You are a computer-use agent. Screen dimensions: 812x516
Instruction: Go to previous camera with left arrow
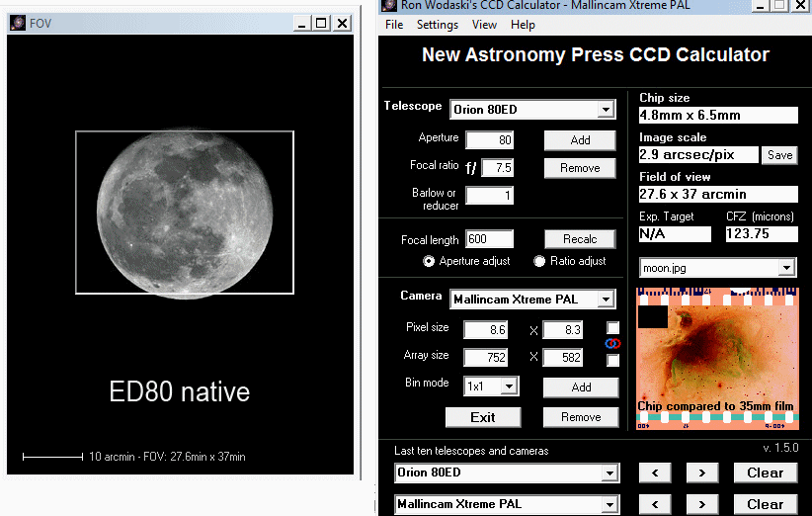[x=655, y=504]
